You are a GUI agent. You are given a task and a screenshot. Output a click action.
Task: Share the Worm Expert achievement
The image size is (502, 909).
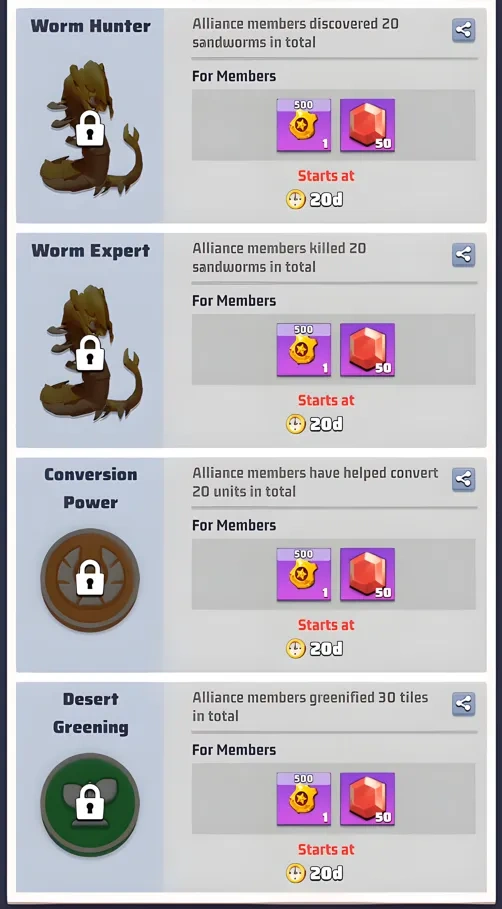463,254
